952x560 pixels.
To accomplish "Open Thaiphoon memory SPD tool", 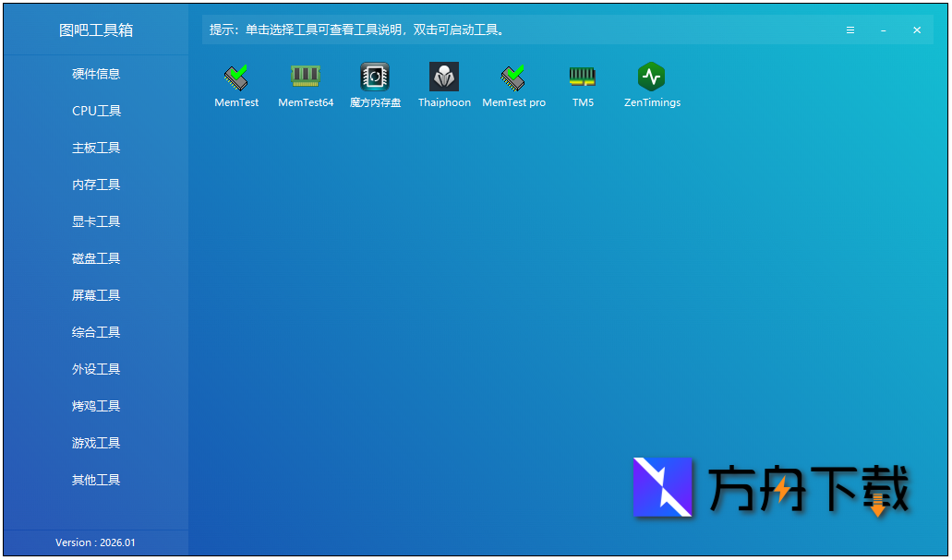I will click(444, 83).
